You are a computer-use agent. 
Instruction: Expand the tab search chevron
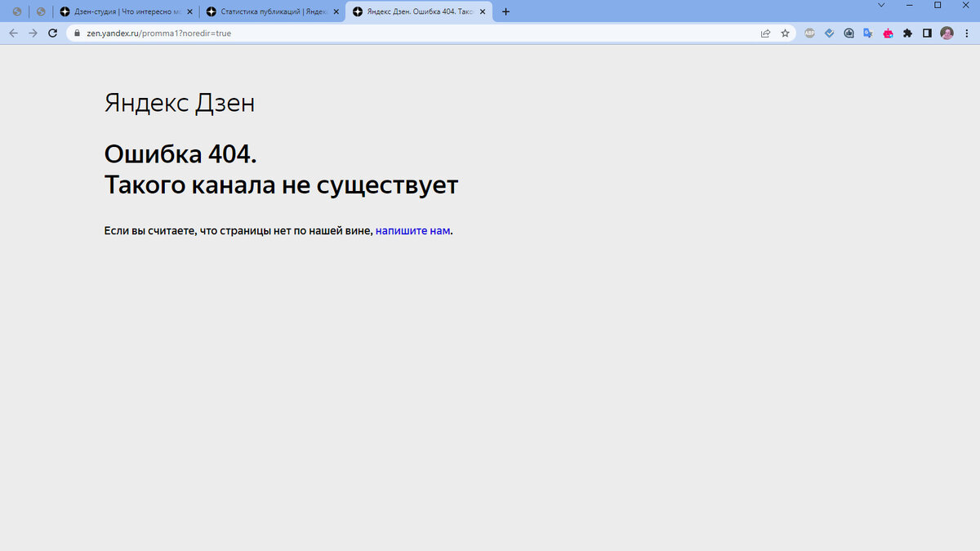pos(881,5)
